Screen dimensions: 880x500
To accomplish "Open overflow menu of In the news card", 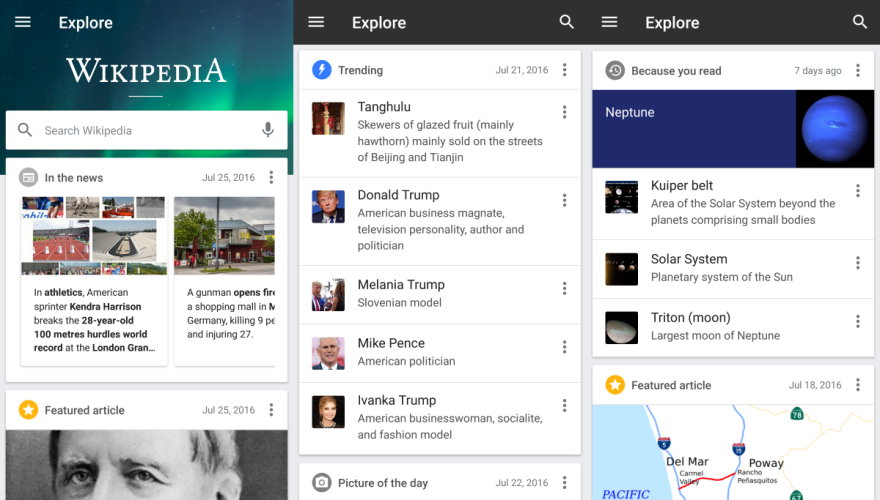I will [271, 177].
